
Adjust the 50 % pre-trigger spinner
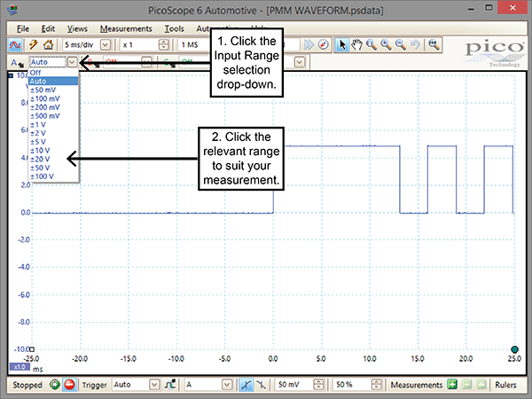pyautogui.click(x=376, y=385)
